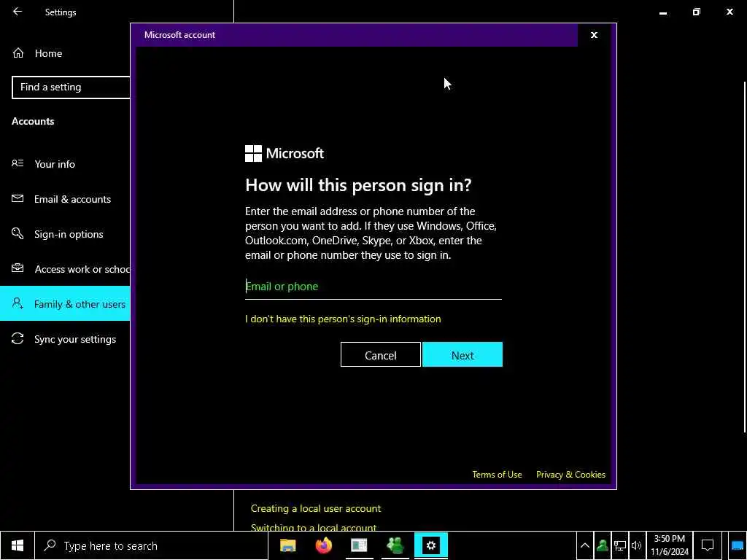The height and width of the screenshot is (560, 747).
Task: Click the Settings gear taskbar icon
Action: [x=430, y=545]
